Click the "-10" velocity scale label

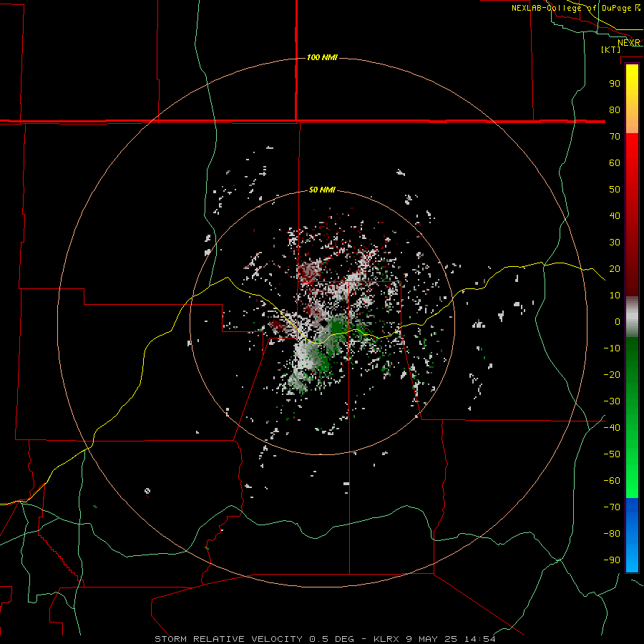(x=612, y=348)
